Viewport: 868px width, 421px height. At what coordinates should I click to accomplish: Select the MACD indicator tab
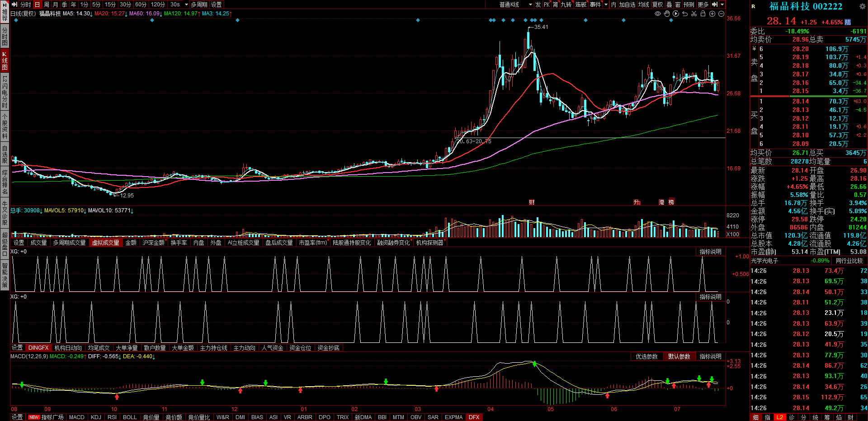click(x=76, y=417)
